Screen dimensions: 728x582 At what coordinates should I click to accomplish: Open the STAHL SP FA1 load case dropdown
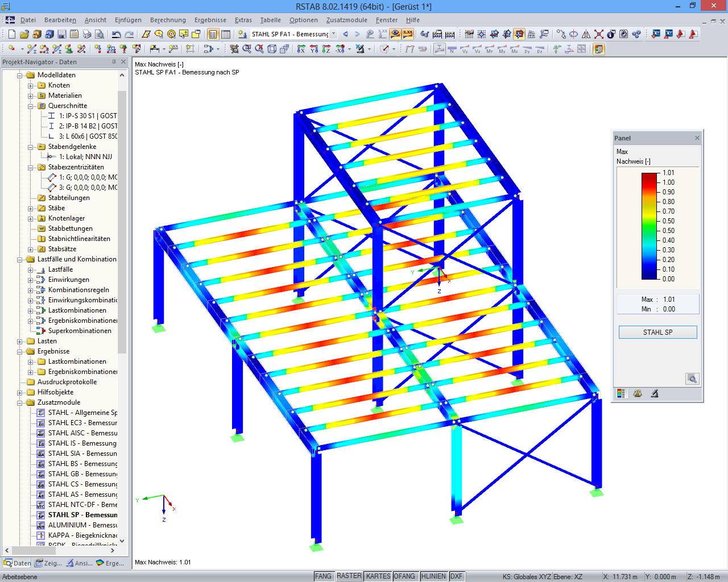click(334, 34)
